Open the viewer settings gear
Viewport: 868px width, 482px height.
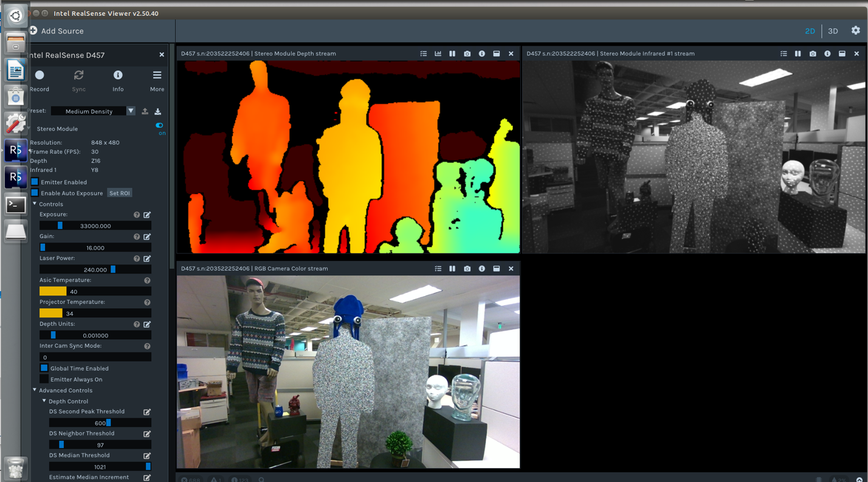point(855,30)
